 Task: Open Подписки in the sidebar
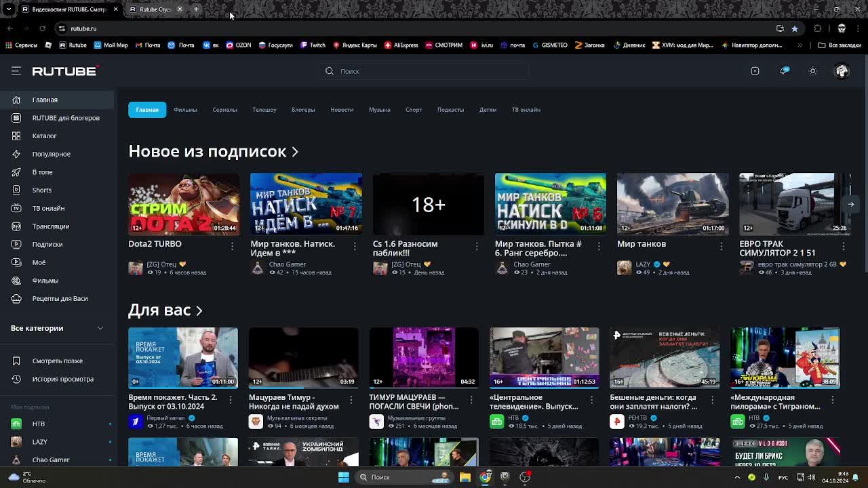point(57,244)
